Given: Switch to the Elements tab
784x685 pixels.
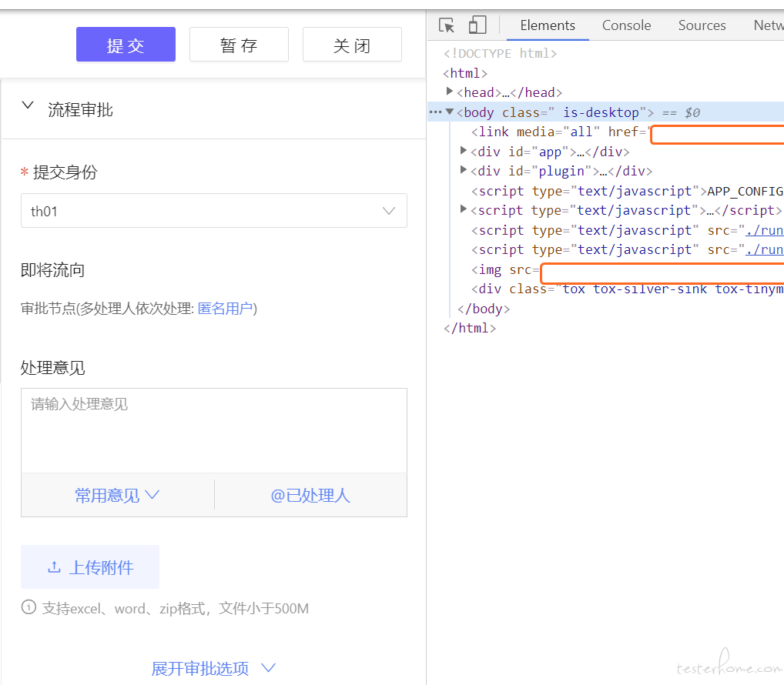Looking at the screenshot, I should [x=548, y=25].
